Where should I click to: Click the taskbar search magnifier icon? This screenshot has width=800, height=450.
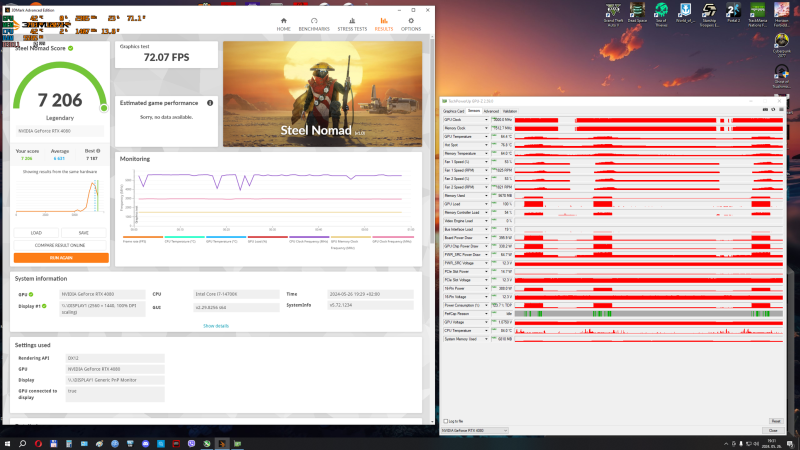pyautogui.click(x=22, y=443)
